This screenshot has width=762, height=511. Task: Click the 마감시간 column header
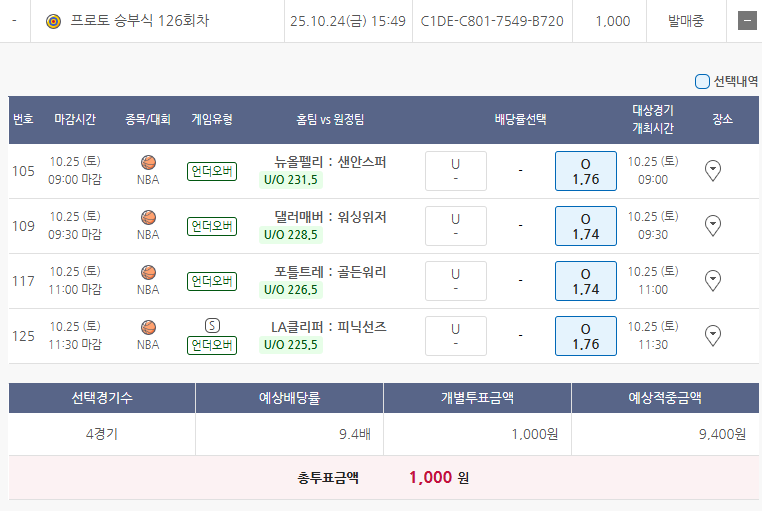(x=75, y=119)
